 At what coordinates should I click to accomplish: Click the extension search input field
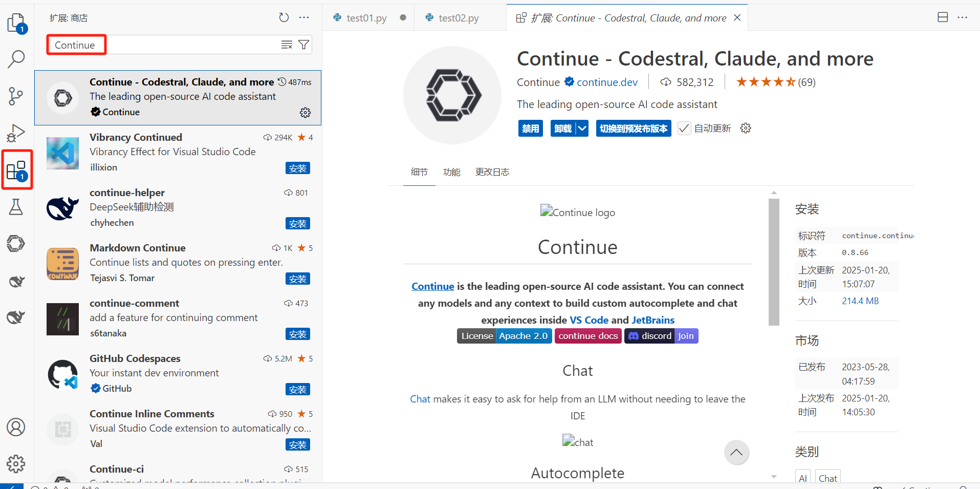[x=179, y=45]
